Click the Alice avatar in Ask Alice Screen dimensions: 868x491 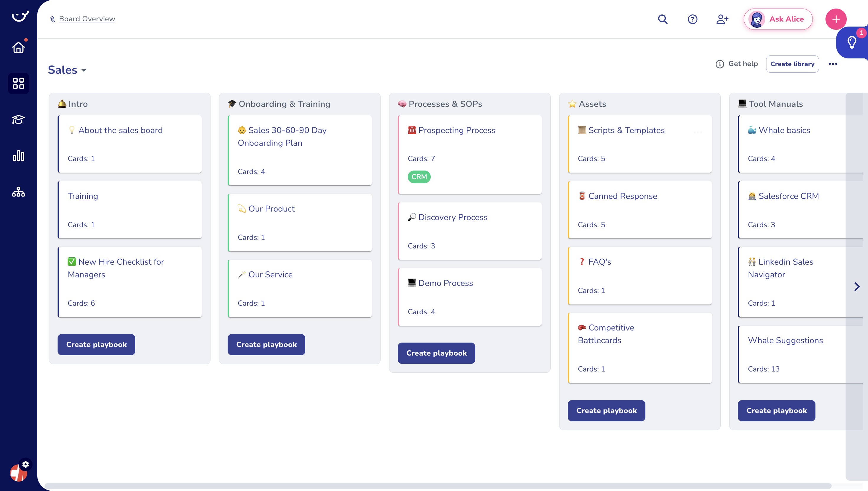coord(757,19)
